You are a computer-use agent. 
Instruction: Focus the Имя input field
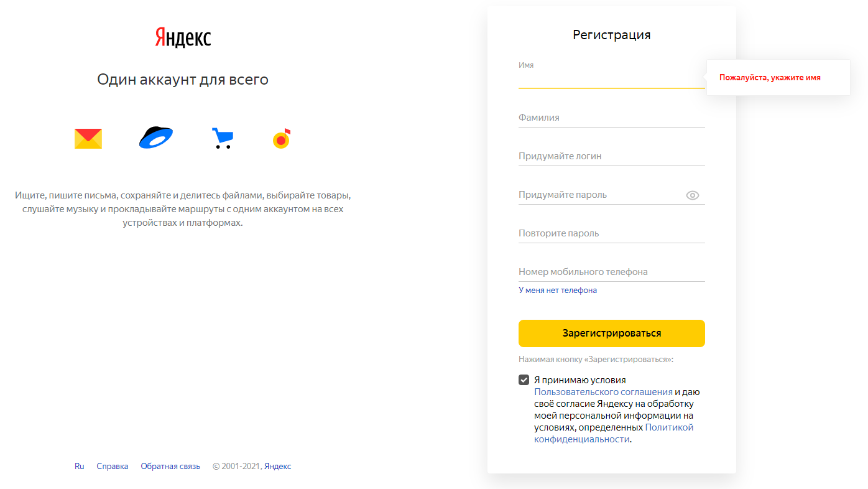pyautogui.click(x=612, y=79)
